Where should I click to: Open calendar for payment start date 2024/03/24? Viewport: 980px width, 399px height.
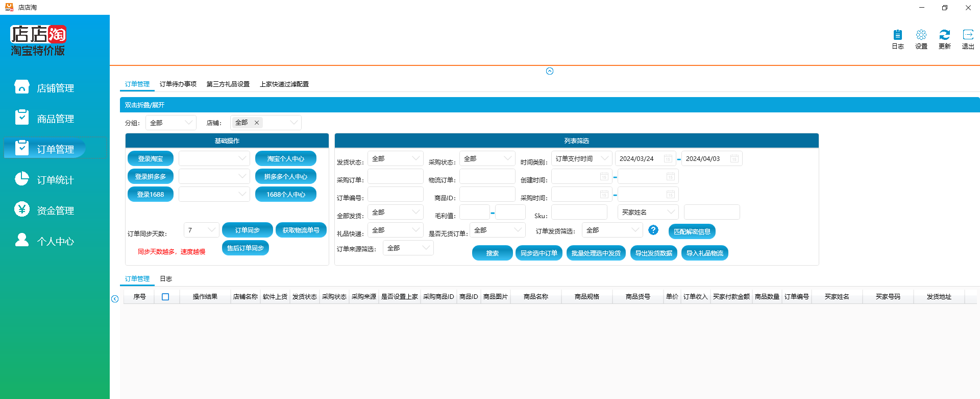[x=668, y=159]
